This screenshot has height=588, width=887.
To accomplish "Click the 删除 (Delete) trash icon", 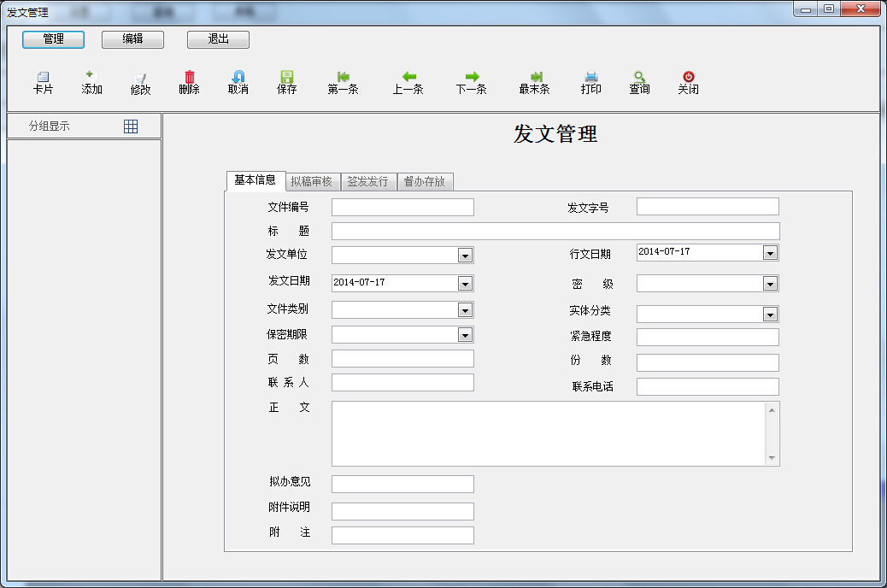I will pyautogui.click(x=189, y=78).
